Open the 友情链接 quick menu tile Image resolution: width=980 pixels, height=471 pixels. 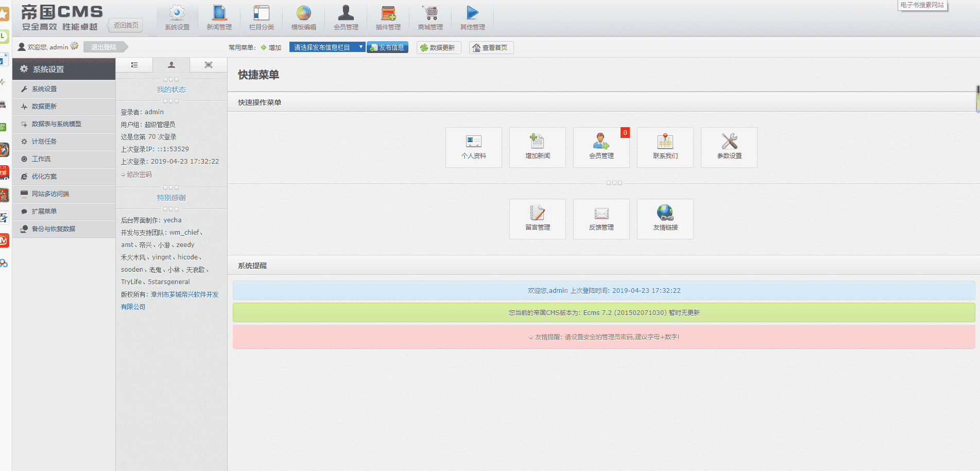(x=665, y=219)
